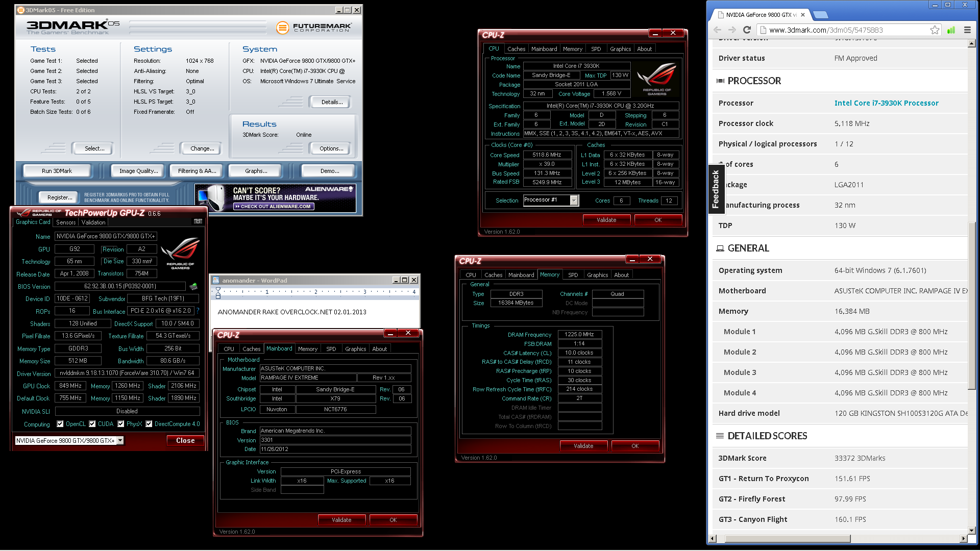Click the Graphs button in 3DMark05

pyautogui.click(x=256, y=171)
